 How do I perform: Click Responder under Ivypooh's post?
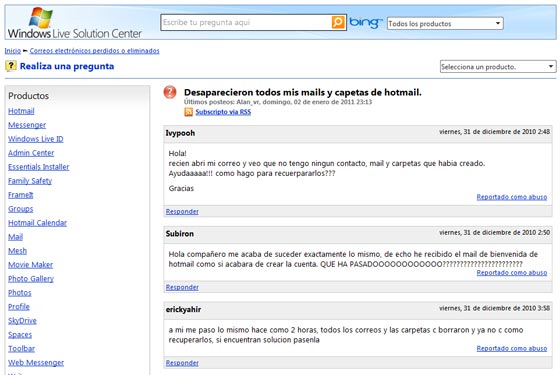click(182, 211)
